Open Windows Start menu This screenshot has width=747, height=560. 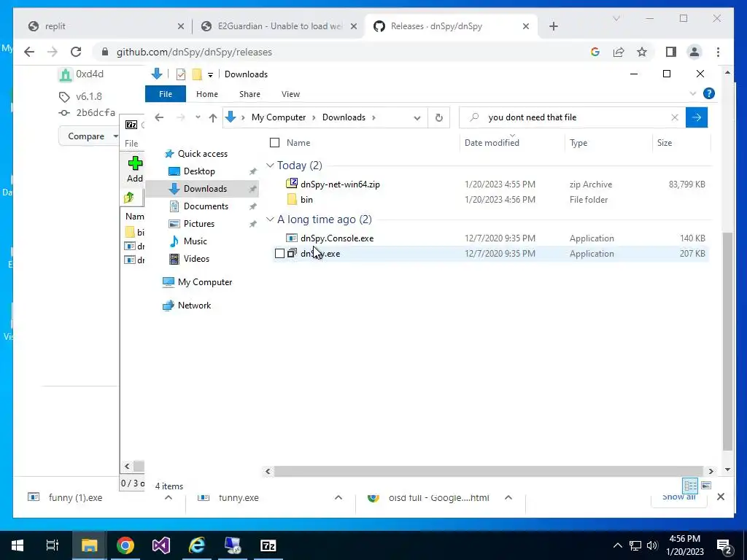click(18, 545)
